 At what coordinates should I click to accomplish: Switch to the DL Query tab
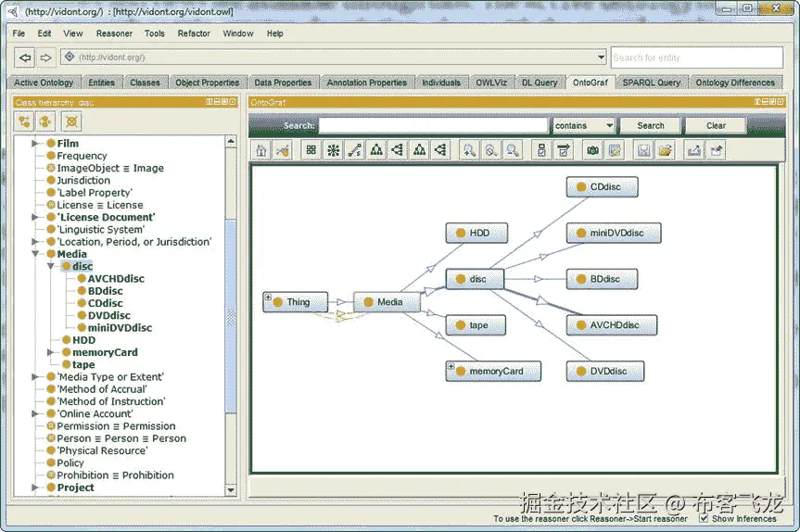(540, 82)
